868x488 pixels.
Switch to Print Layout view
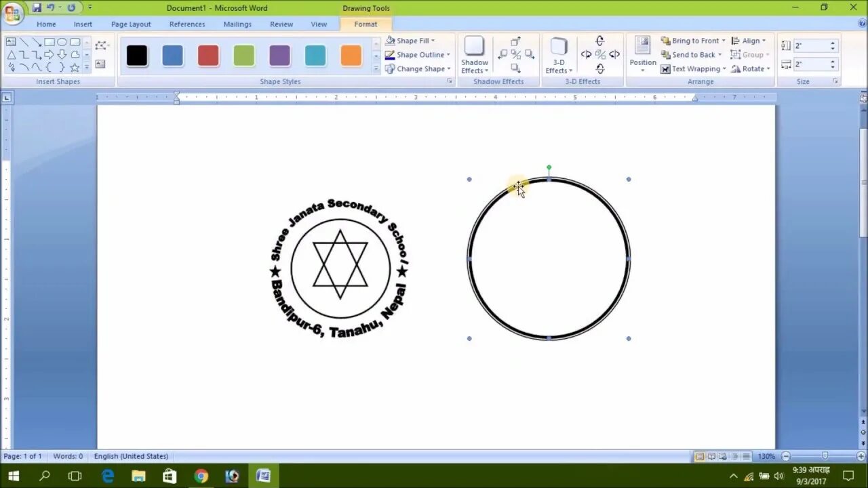coord(699,456)
